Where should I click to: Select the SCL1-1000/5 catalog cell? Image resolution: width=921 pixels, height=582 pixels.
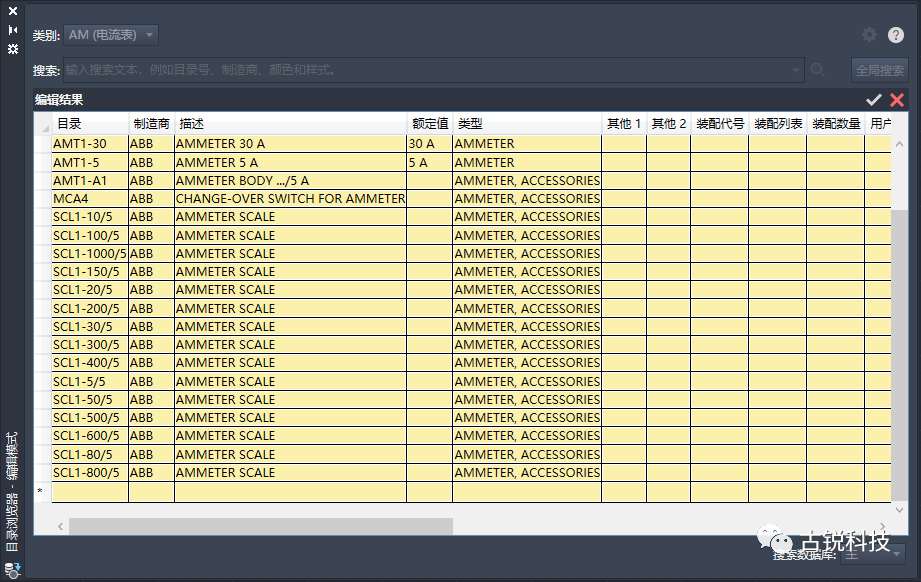(90, 254)
